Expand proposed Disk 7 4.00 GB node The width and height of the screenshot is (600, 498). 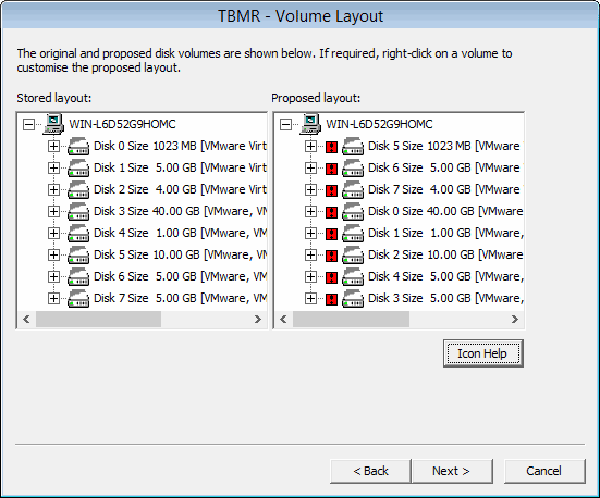pos(311,190)
